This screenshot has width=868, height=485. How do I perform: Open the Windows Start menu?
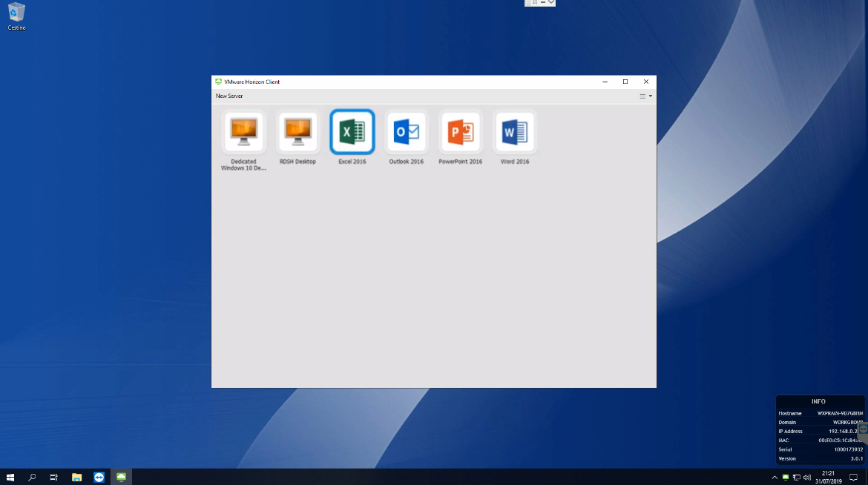point(10,477)
